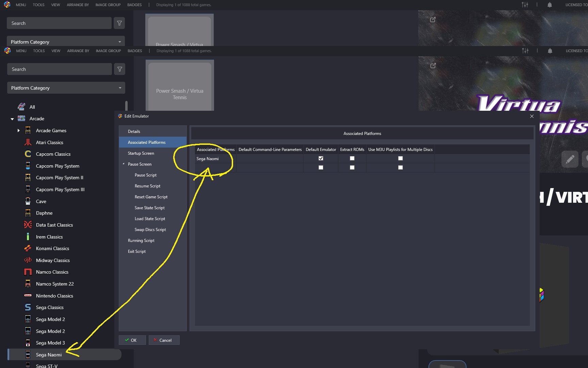Click the LaunchBox logo icon in lower menu bar
Viewport: 588px width, 368px height.
[7, 51]
